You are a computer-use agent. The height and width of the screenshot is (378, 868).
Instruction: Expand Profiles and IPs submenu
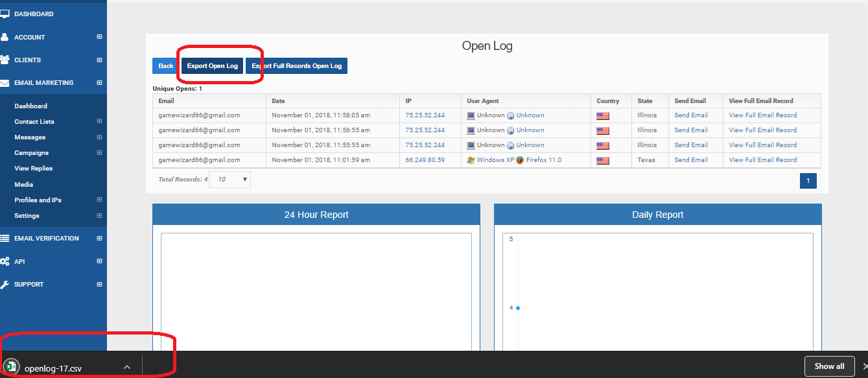click(99, 200)
